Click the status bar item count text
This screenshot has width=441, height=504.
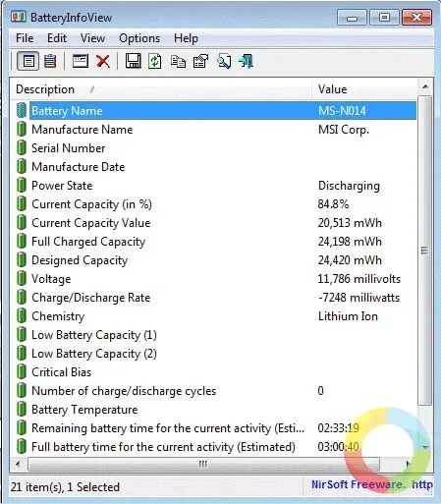[65, 487]
